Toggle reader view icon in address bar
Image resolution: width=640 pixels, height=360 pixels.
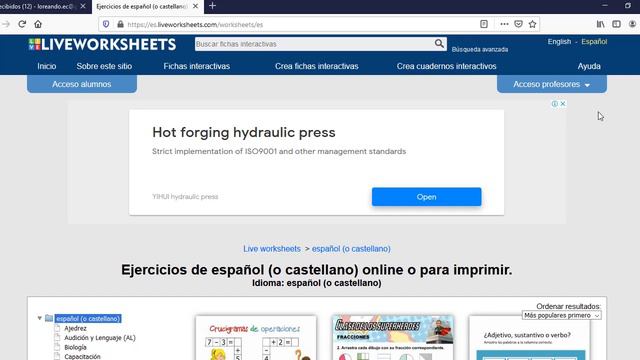click(x=484, y=24)
